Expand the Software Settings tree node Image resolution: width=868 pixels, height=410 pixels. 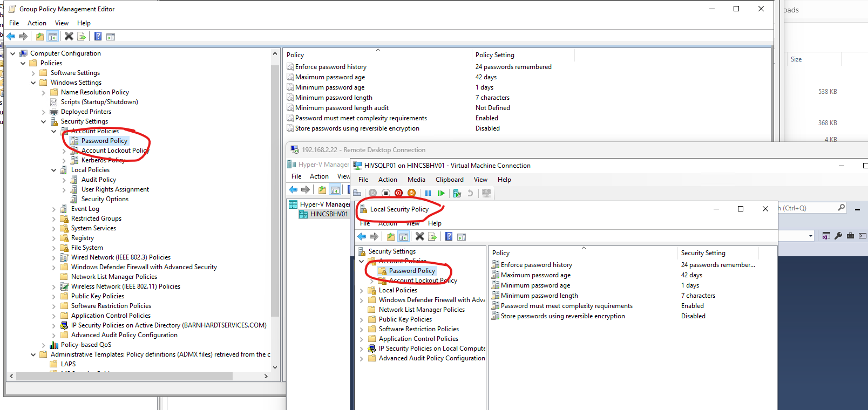pyautogui.click(x=33, y=73)
